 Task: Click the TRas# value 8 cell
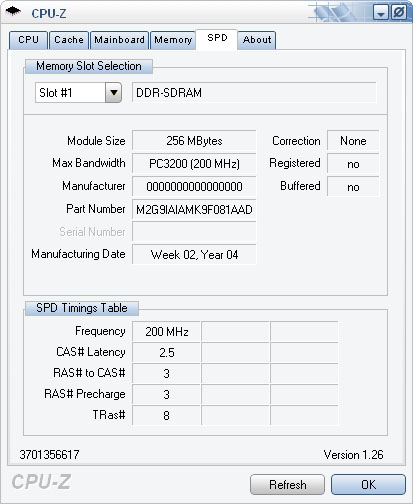point(167,415)
